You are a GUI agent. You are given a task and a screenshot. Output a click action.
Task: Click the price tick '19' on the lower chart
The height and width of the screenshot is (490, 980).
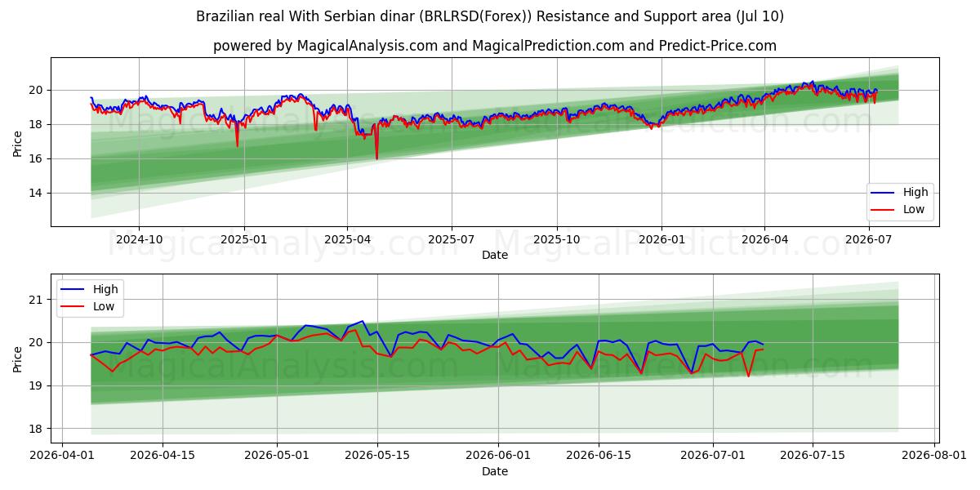tap(38, 385)
